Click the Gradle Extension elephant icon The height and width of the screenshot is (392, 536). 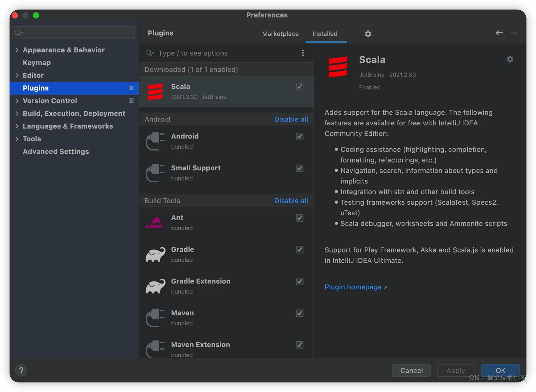click(155, 286)
